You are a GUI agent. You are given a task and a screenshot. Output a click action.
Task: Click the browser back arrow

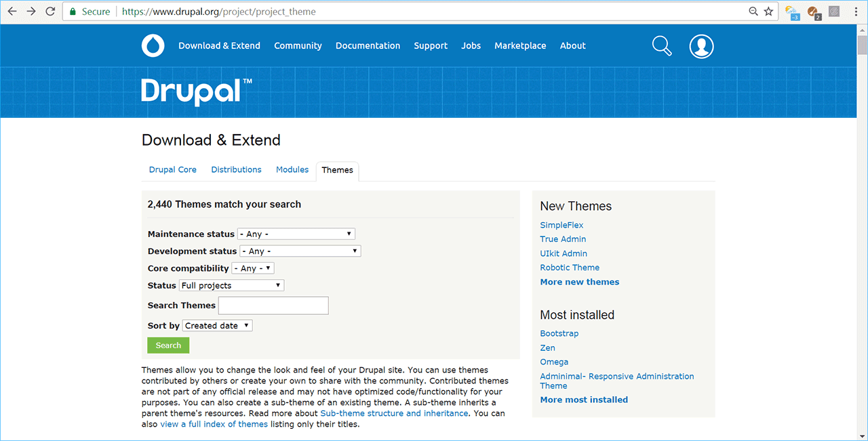(12, 12)
